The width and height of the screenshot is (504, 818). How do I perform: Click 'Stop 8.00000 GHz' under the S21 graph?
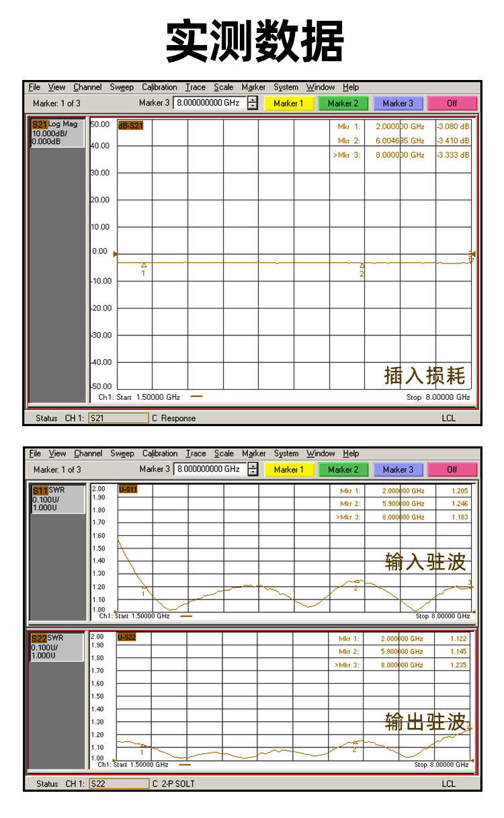click(x=438, y=397)
